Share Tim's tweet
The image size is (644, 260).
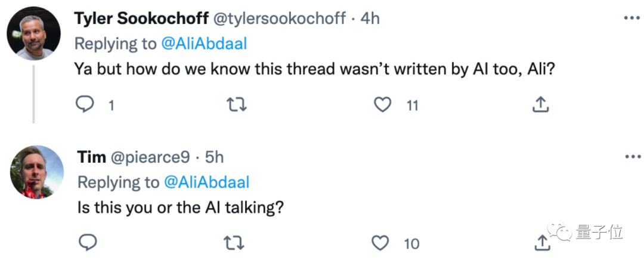(541, 242)
